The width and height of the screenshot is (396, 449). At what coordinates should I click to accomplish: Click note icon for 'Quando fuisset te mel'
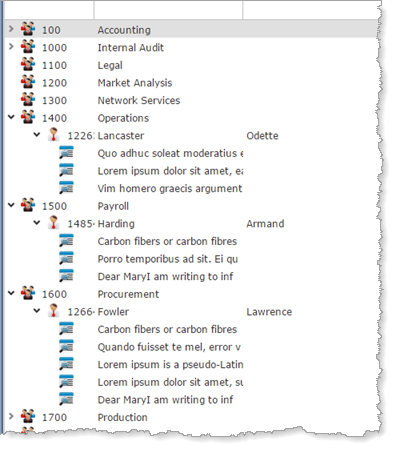(x=66, y=346)
